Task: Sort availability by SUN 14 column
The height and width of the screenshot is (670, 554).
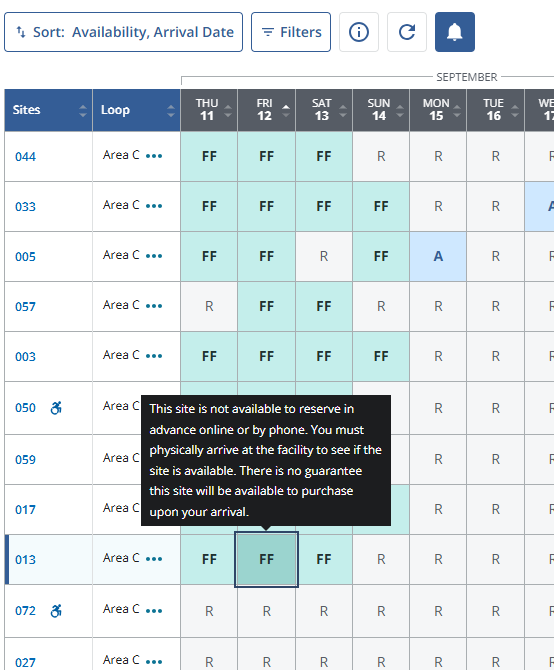Action: click(x=381, y=110)
